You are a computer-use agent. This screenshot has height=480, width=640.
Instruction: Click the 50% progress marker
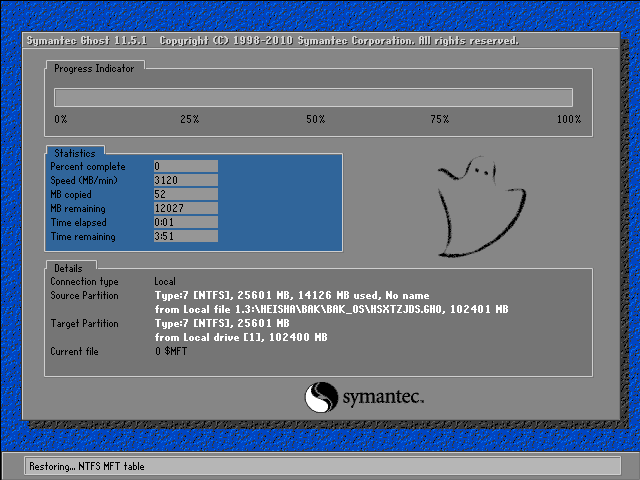pos(315,119)
